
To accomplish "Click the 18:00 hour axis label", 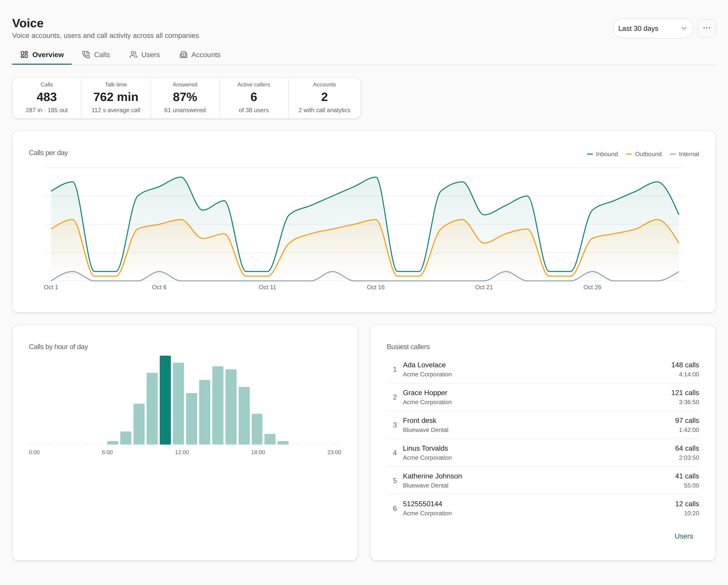I will (258, 452).
